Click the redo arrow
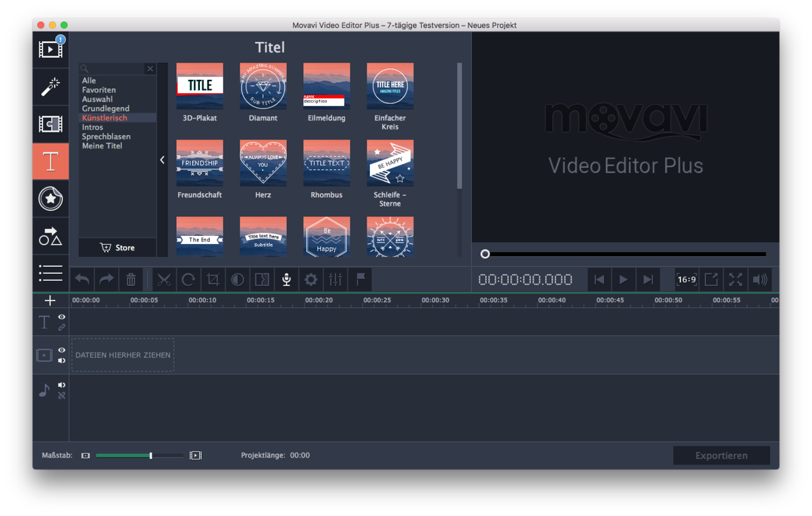This screenshot has height=516, width=812. pyautogui.click(x=107, y=280)
